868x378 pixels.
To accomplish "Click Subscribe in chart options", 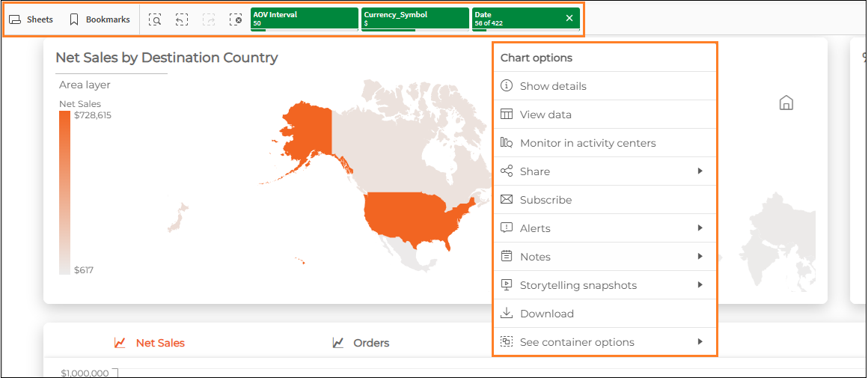I will [x=545, y=200].
